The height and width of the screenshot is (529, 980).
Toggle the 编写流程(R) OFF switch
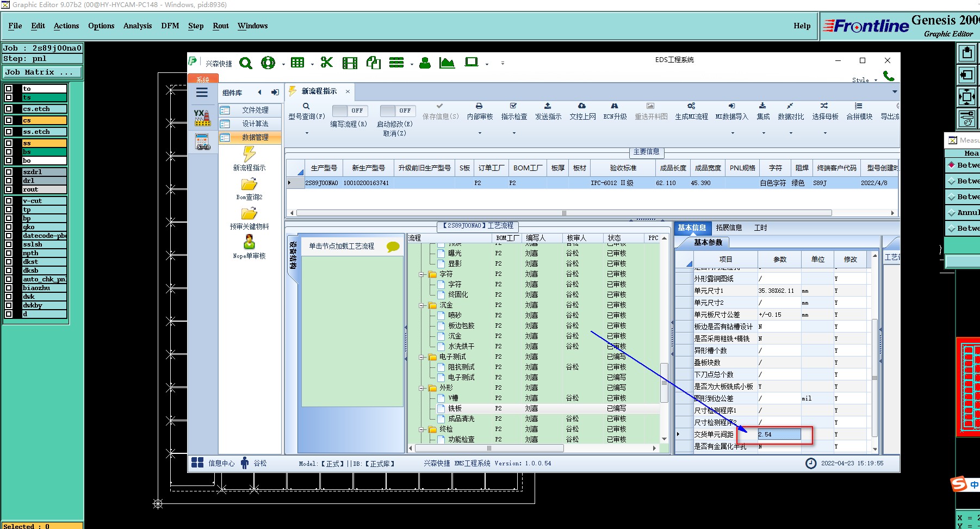(350, 110)
